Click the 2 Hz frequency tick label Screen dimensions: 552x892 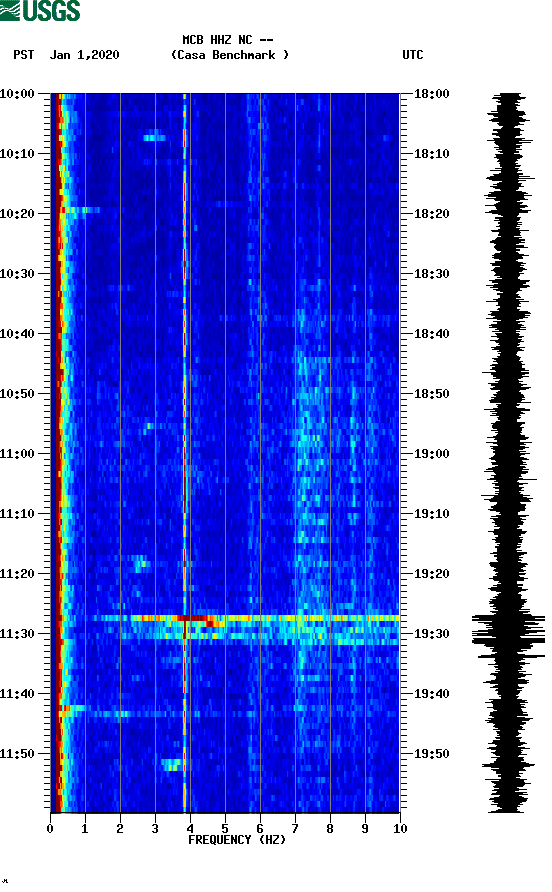[120, 829]
